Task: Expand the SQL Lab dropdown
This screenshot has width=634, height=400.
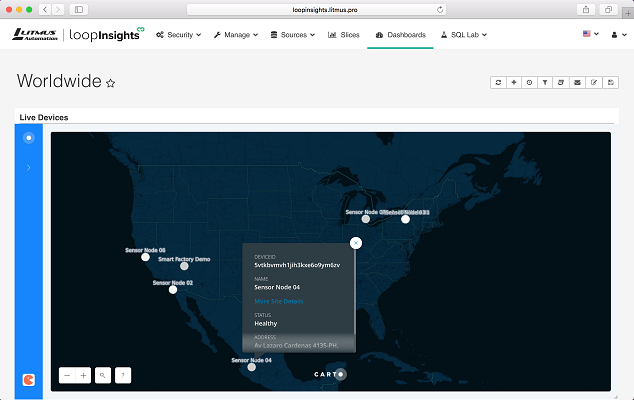Action: pos(464,35)
